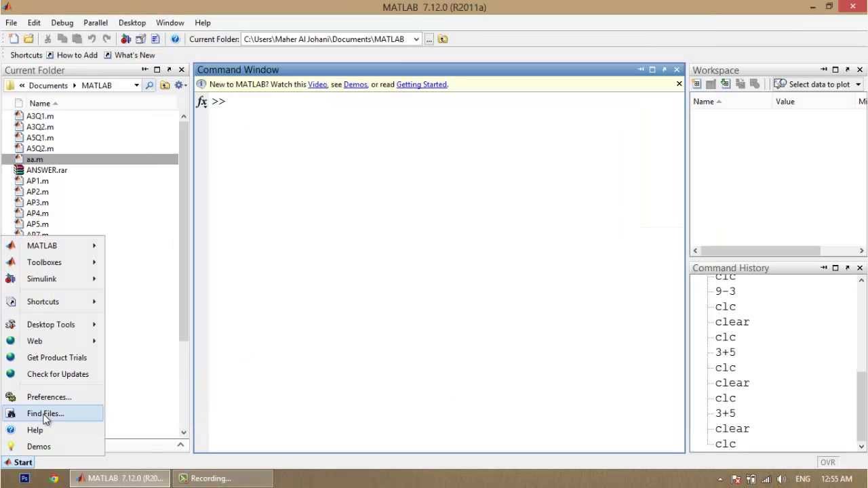Undock the Command History panel
Viewport: 868px width, 488px height.
click(848, 268)
